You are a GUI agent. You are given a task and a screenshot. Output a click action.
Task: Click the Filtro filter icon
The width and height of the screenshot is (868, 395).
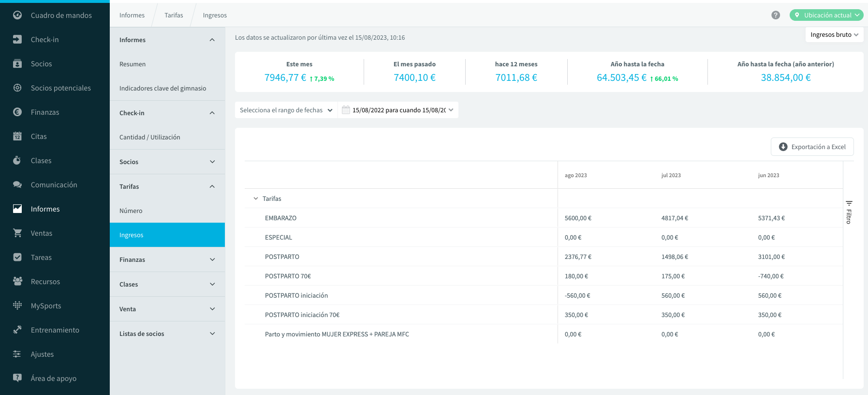pos(849,203)
